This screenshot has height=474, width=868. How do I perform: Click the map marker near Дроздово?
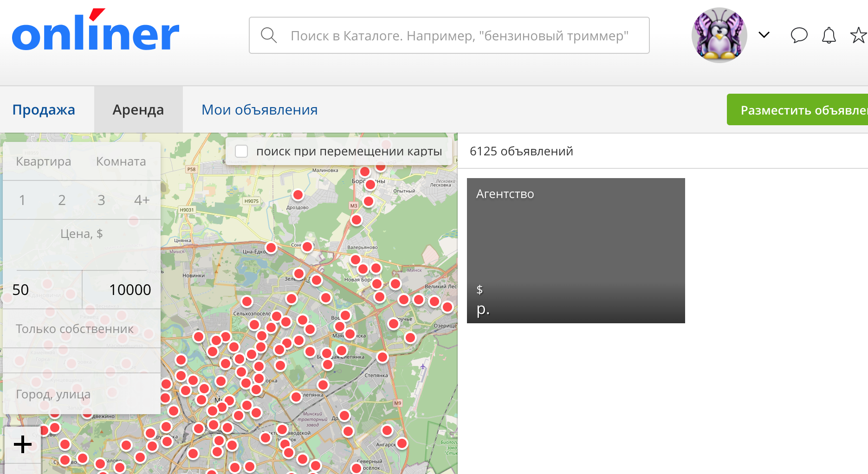point(298,195)
